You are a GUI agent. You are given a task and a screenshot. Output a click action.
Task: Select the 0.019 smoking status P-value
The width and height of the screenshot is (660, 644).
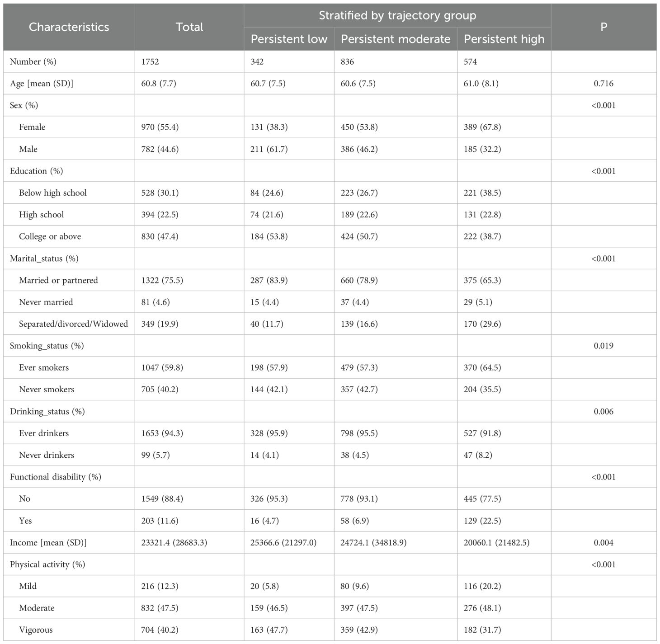pos(603,346)
